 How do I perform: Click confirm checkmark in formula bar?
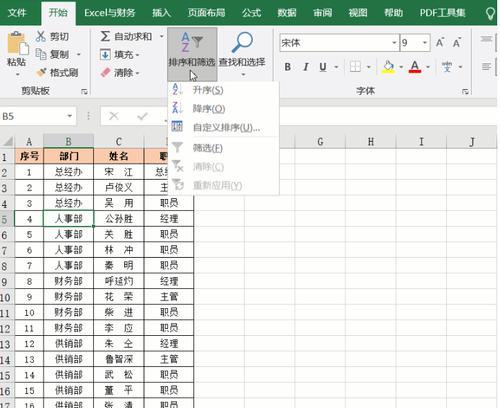[142, 116]
